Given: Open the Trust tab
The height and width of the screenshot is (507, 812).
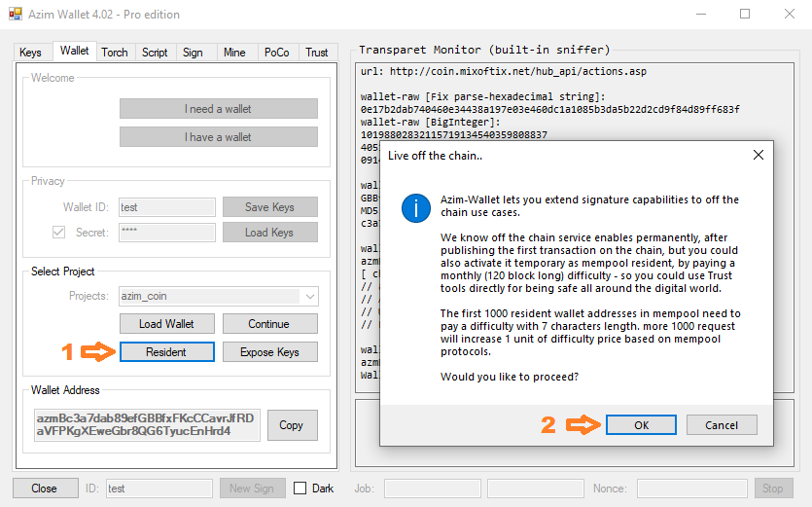Looking at the screenshot, I should [x=316, y=53].
